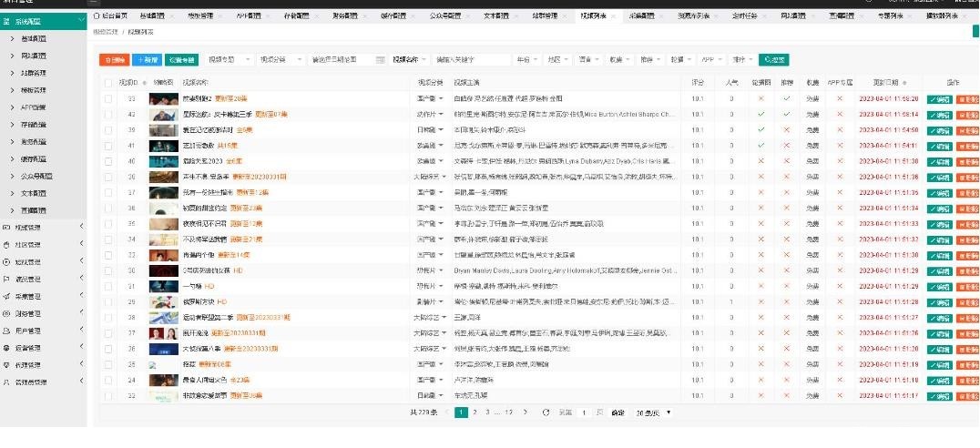Open the 视频名称 search-type dropdown

409,60
